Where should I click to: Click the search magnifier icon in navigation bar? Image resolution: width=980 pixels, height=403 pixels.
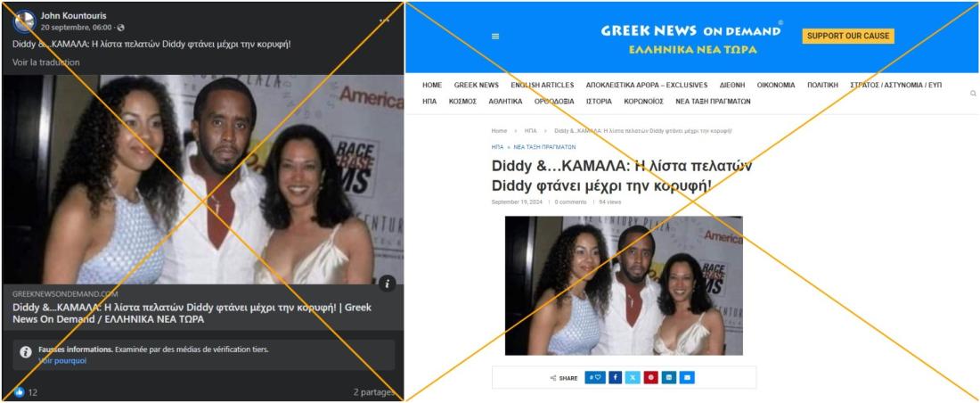[x=973, y=94]
